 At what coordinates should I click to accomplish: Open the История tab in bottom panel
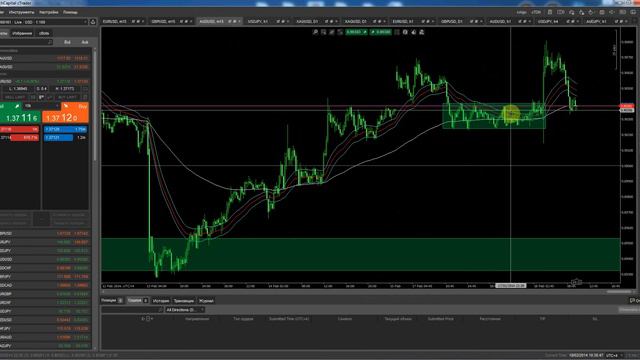pos(161,301)
